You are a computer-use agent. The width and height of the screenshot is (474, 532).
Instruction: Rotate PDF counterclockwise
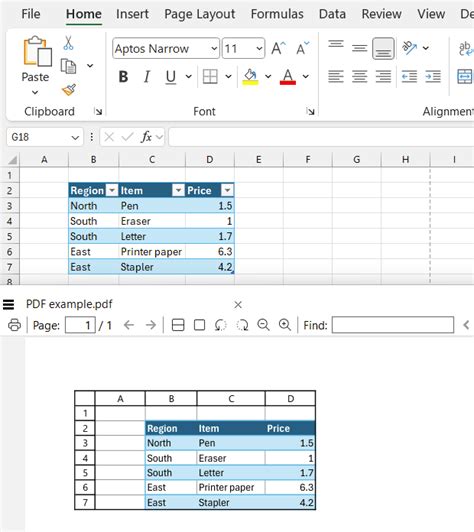click(221, 325)
